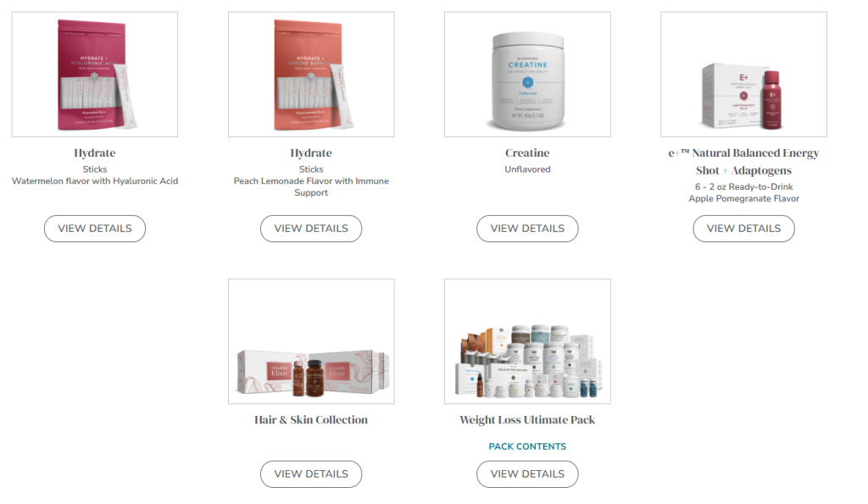
Task: Click the Hydrate title above Peach Lemonade
Action: 311,152
